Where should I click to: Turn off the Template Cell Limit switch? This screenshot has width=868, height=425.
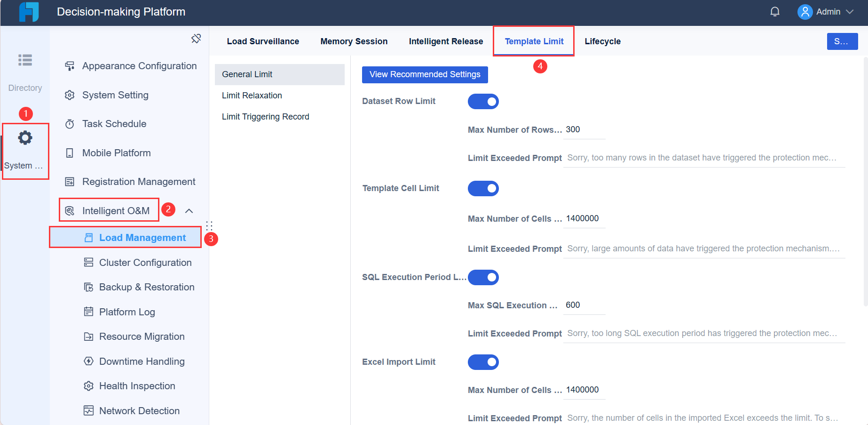[x=483, y=188]
